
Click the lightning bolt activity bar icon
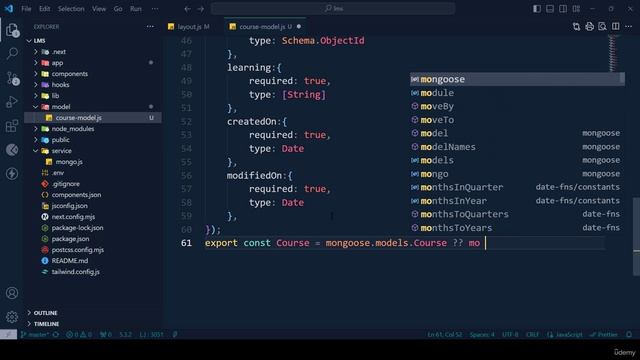(x=12, y=173)
